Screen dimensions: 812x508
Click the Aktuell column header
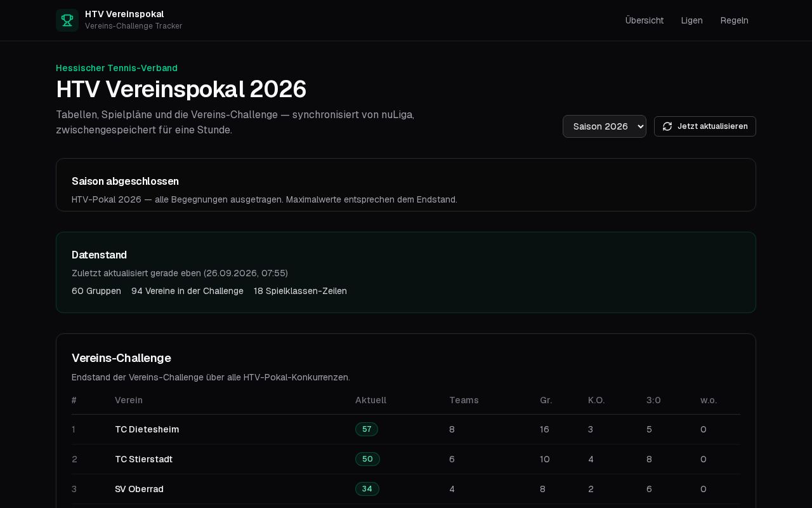coord(370,400)
